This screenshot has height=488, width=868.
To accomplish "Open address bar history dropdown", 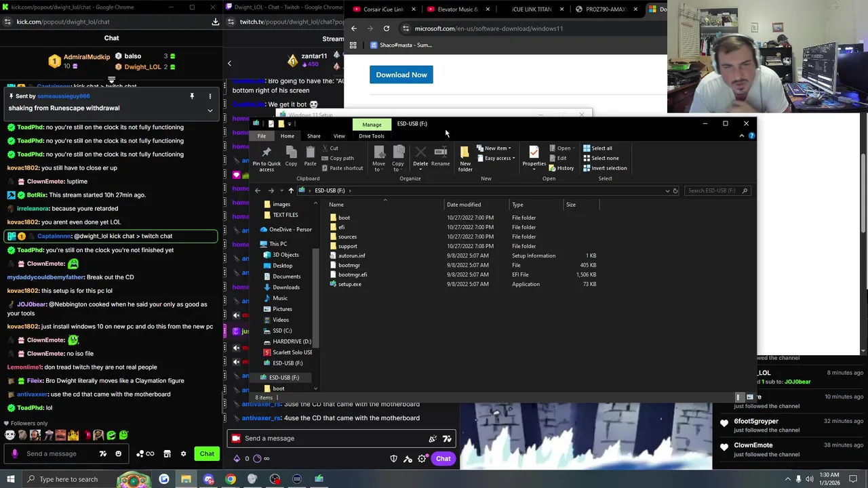I will 667,190.
